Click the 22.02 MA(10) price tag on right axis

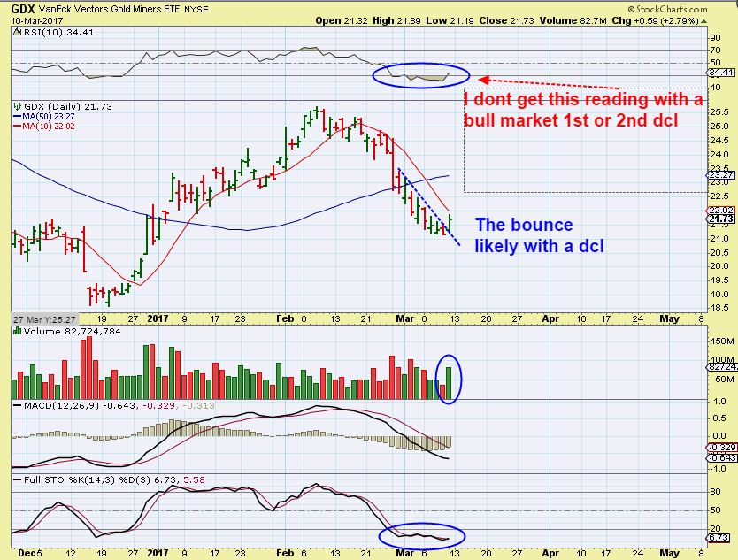pyautogui.click(x=720, y=211)
